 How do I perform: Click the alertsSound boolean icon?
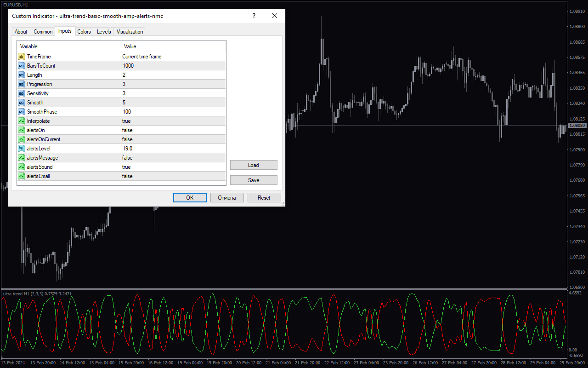[21, 167]
